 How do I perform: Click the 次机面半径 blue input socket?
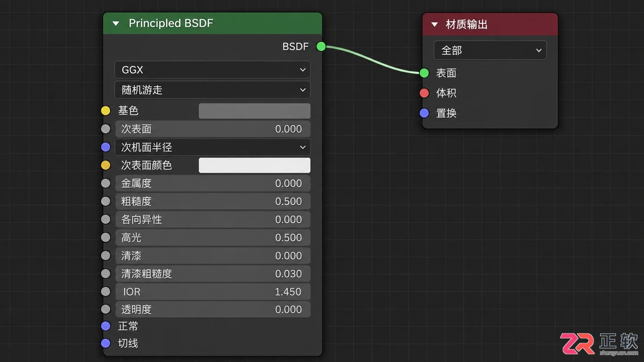pyautogui.click(x=106, y=147)
